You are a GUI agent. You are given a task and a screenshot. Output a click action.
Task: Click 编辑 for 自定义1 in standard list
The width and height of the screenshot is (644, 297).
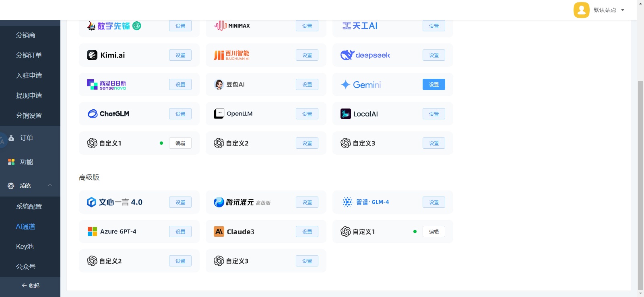click(x=180, y=143)
